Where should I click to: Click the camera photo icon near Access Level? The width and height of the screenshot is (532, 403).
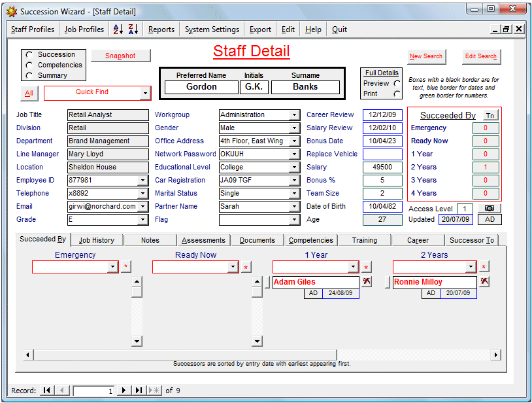[x=489, y=208]
